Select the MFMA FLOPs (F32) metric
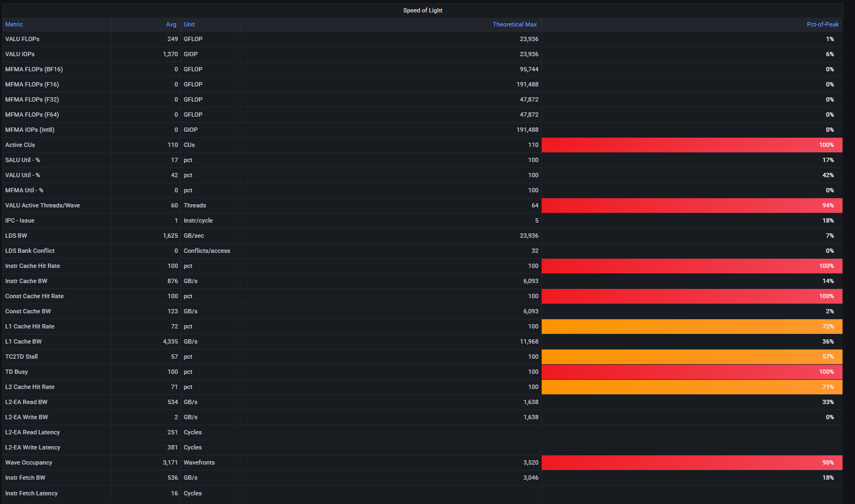Viewport: 855px width, 504px height. 32,99
